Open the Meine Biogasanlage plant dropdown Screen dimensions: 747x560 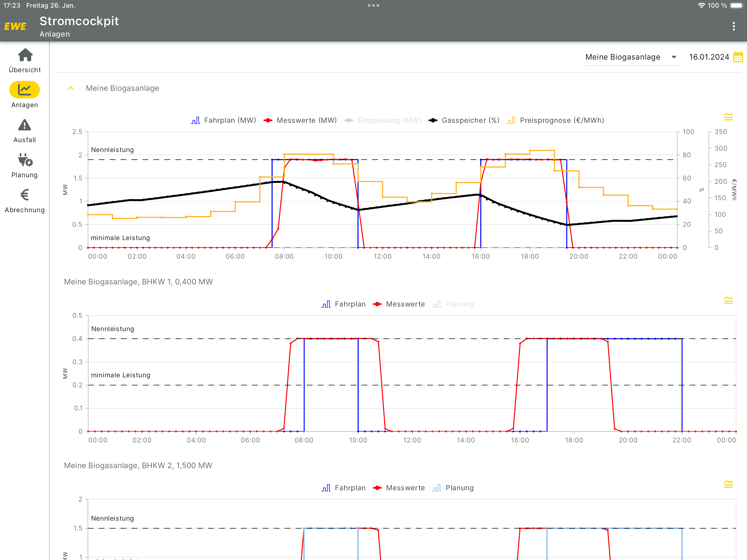[x=632, y=57]
